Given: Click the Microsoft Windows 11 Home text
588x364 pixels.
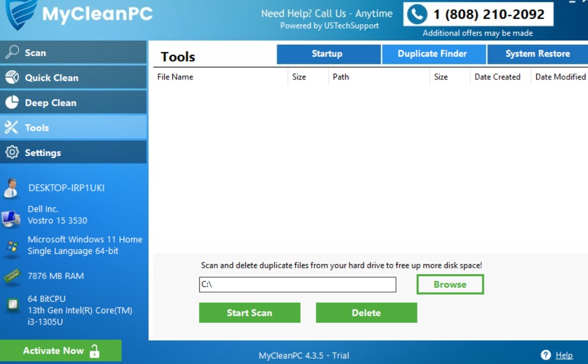Looking at the screenshot, I should tap(85, 239).
